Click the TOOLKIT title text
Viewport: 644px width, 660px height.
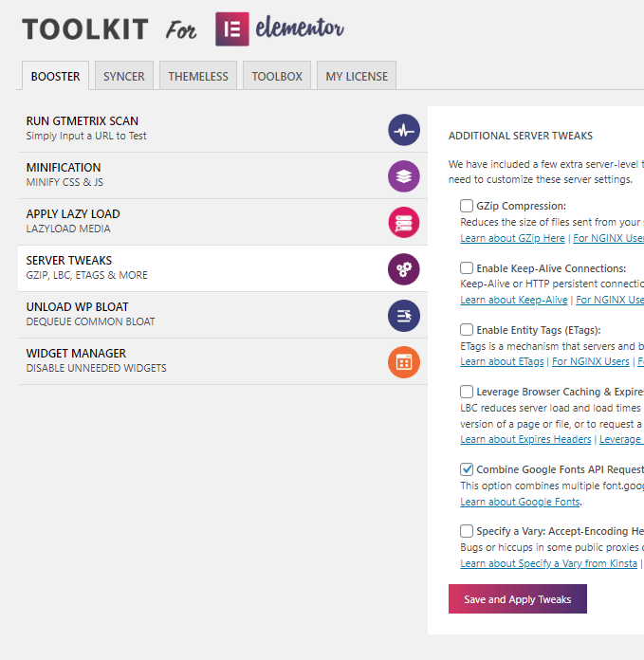coord(85,29)
